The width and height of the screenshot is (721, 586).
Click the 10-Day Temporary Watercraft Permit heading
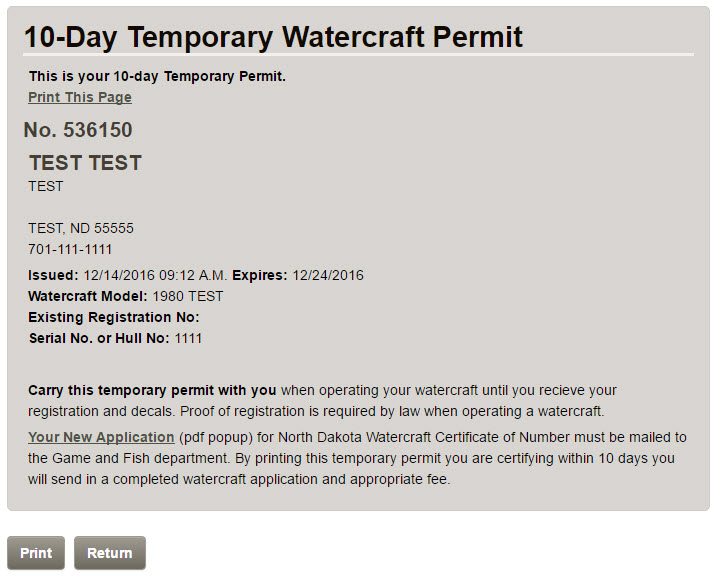[x=273, y=37]
